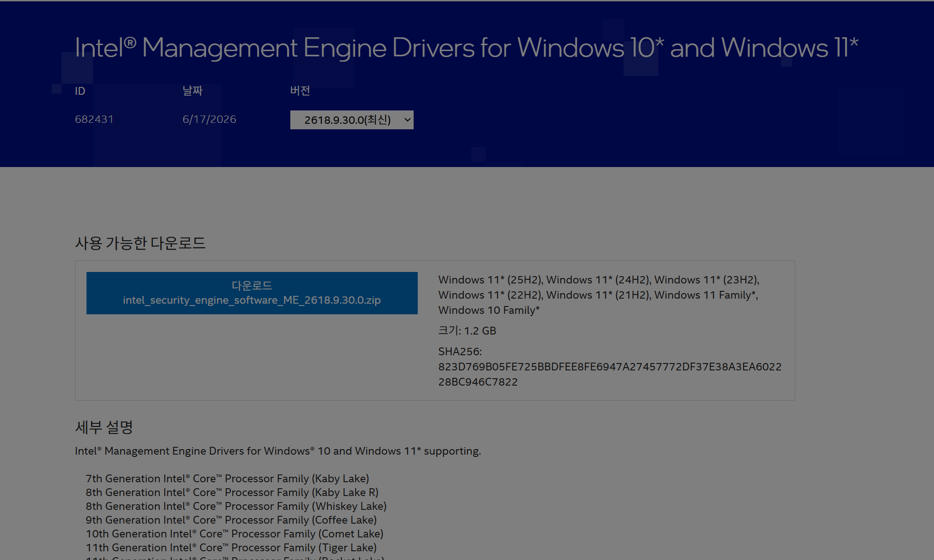Click the 7th Generation Kaby Lake line
934x560 pixels.
coord(227,479)
